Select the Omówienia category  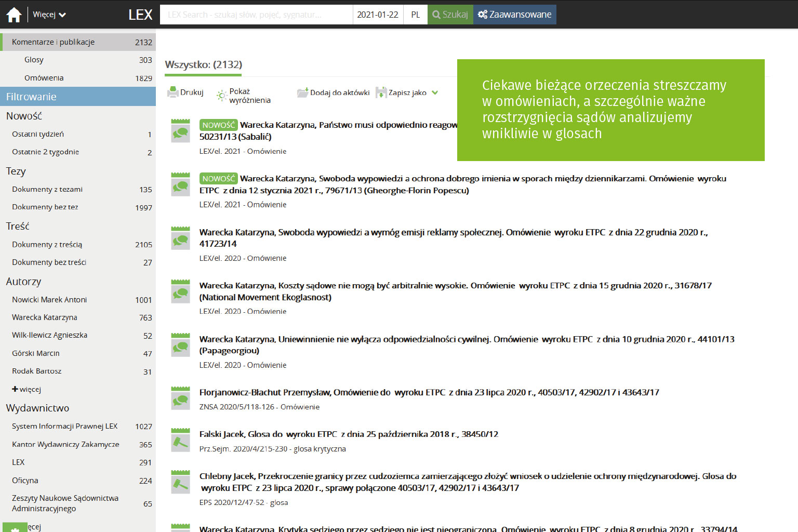click(44, 78)
